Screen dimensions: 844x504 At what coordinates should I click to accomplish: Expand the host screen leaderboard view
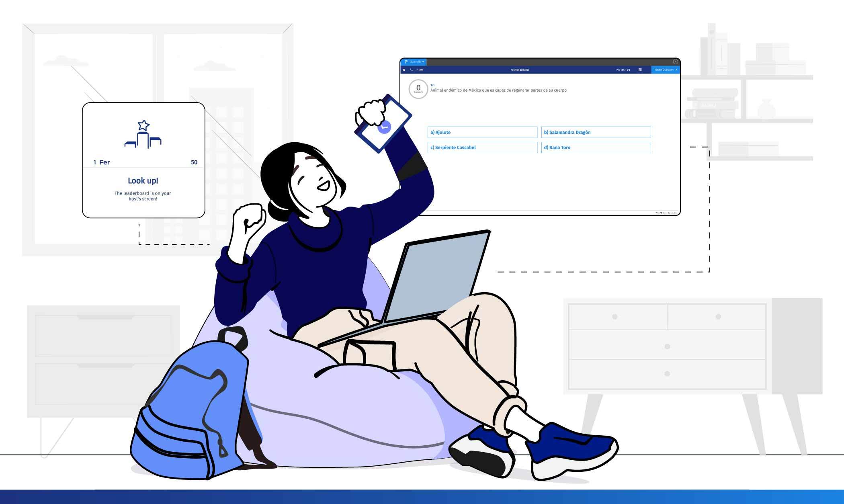[x=640, y=70]
